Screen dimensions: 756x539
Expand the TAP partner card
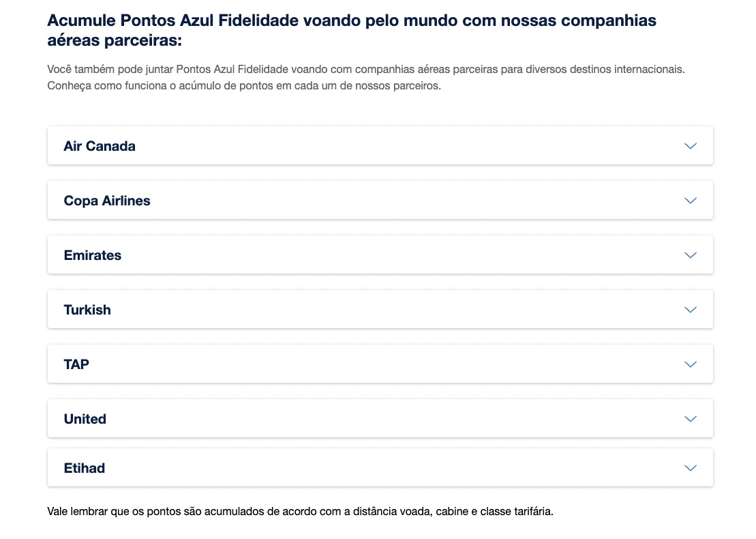380,364
